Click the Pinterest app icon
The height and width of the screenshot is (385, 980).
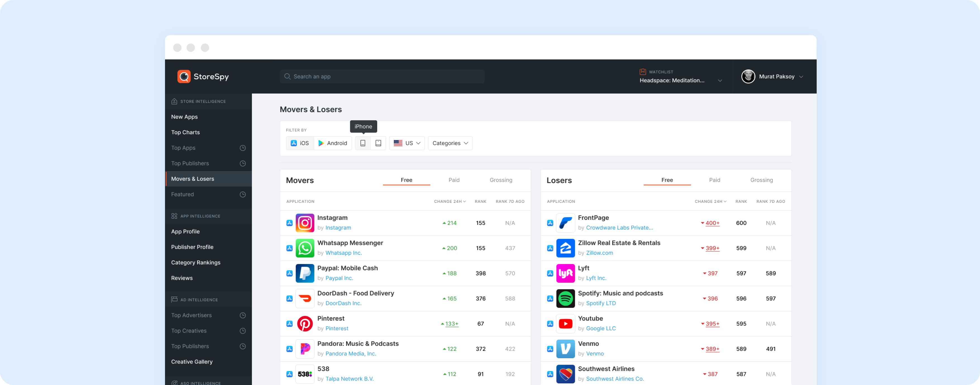point(305,323)
